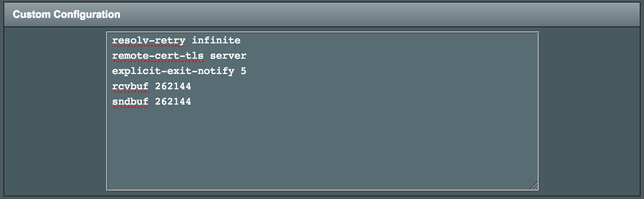Viewport: 644px width, 199px height.
Task: Place cursor on the word "server"
Action: coord(228,56)
